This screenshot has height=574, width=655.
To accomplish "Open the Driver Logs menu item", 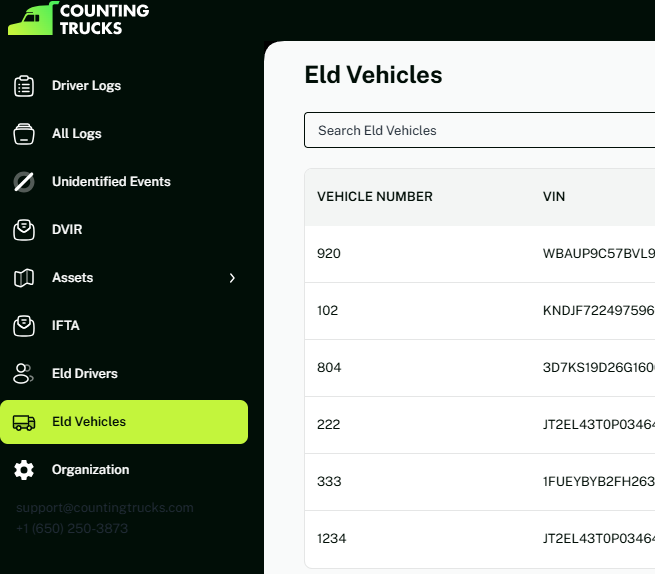I will click(x=86, y=86).
